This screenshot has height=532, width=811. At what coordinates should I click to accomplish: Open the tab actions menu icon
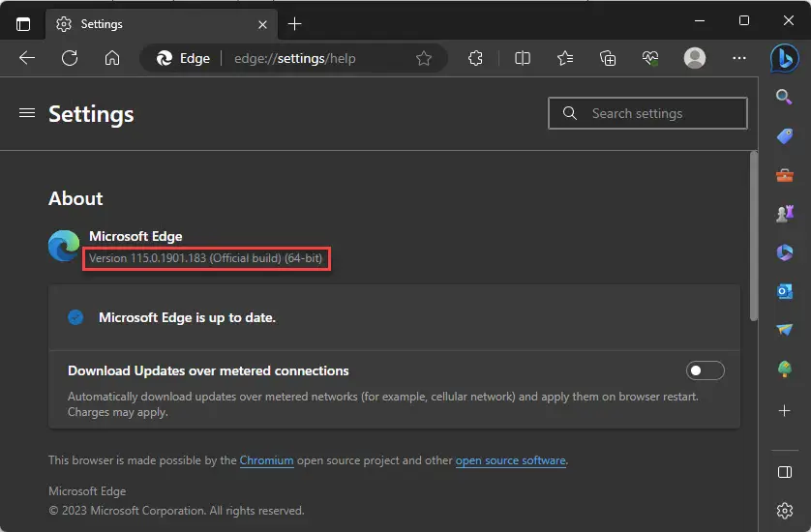[23, 24]
